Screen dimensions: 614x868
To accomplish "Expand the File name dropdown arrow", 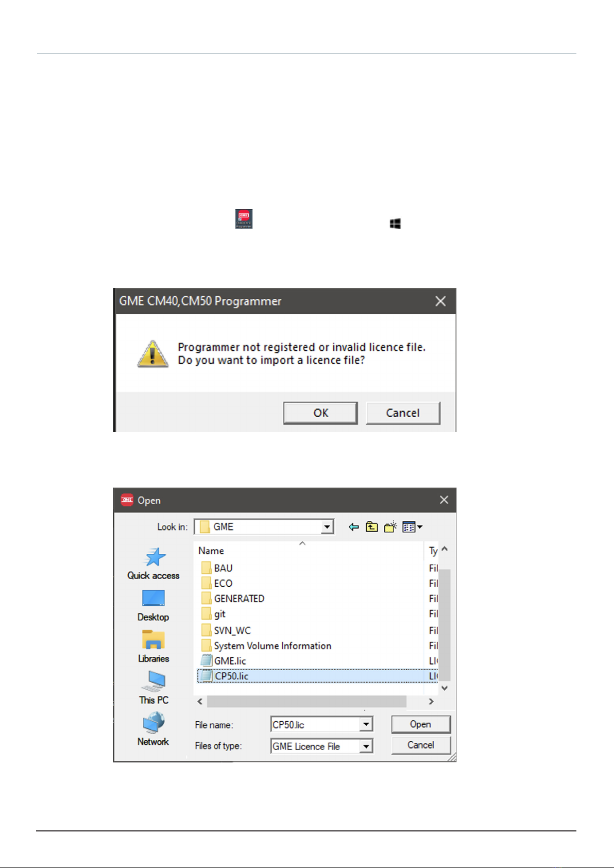I will coord(366,724).
